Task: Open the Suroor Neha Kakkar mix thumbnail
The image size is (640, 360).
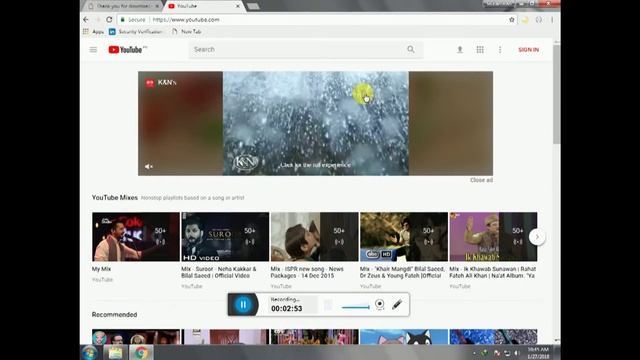Action: pyautogui.click(x=225, y=237)
